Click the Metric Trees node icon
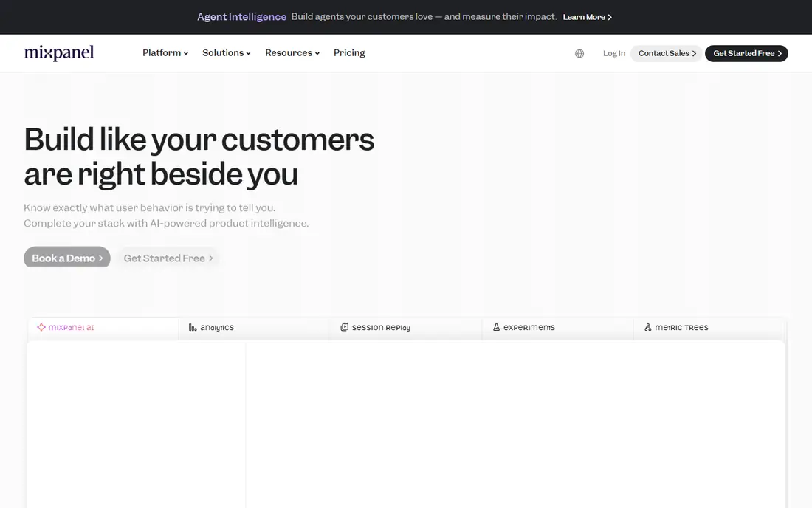Screen dimensions: 812x508 (x=648, y=327)
